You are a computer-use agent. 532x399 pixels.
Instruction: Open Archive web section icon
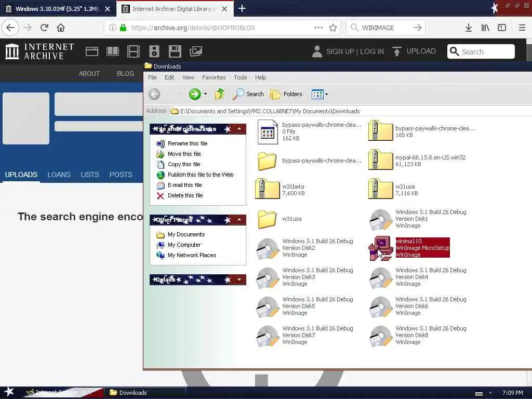point(91,51)
